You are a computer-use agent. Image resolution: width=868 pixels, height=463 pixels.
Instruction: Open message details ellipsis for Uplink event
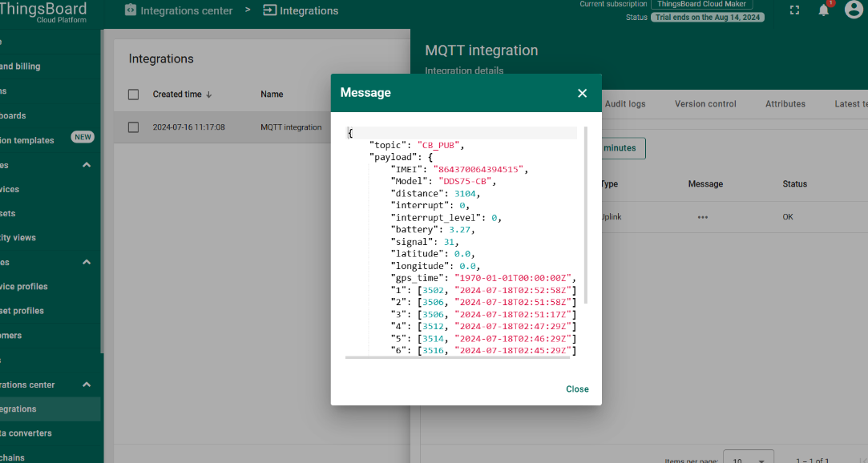tap(702, 217)
